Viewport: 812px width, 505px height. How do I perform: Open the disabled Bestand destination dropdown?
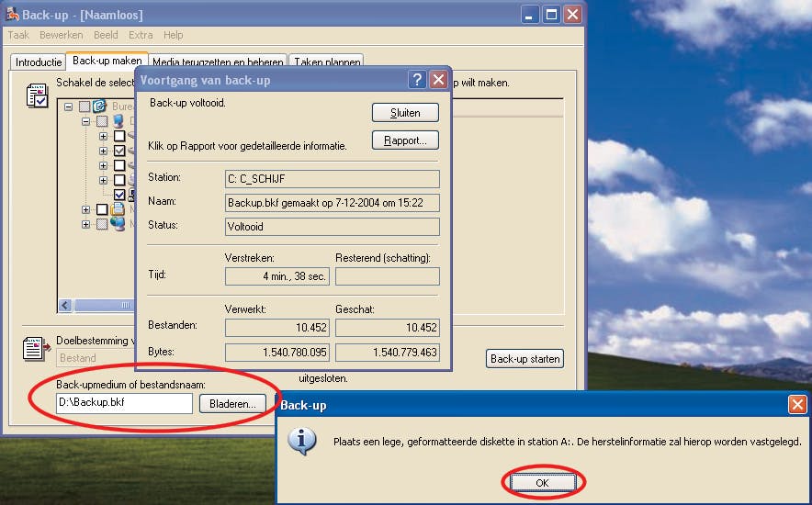pos(96,357)
